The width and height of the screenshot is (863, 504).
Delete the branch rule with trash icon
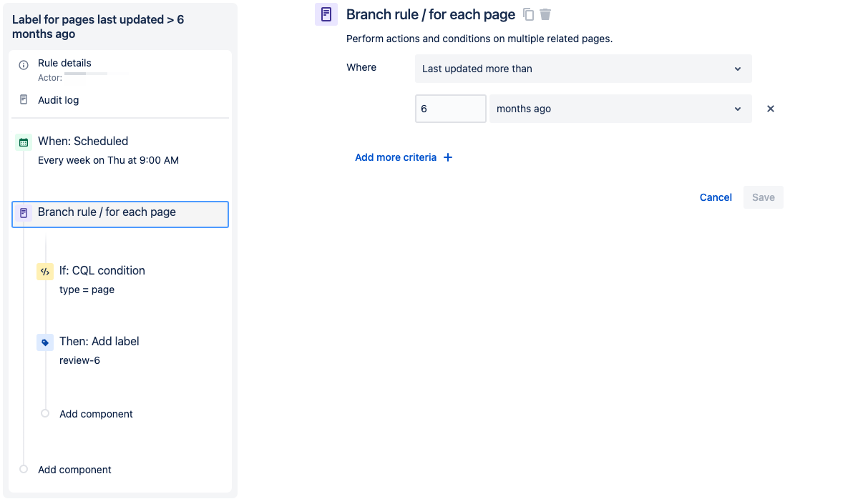(545, 14)
